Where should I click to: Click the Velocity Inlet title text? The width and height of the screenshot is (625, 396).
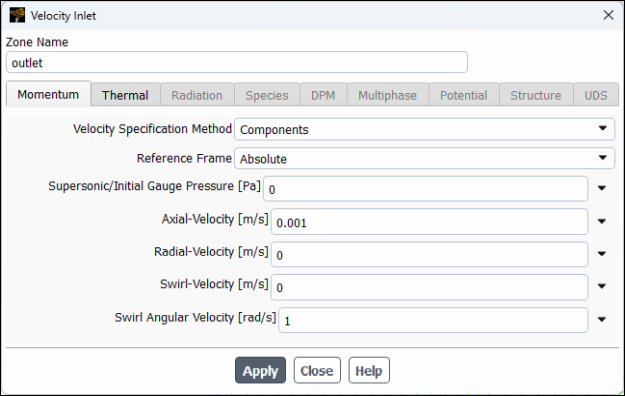[63, 16]
